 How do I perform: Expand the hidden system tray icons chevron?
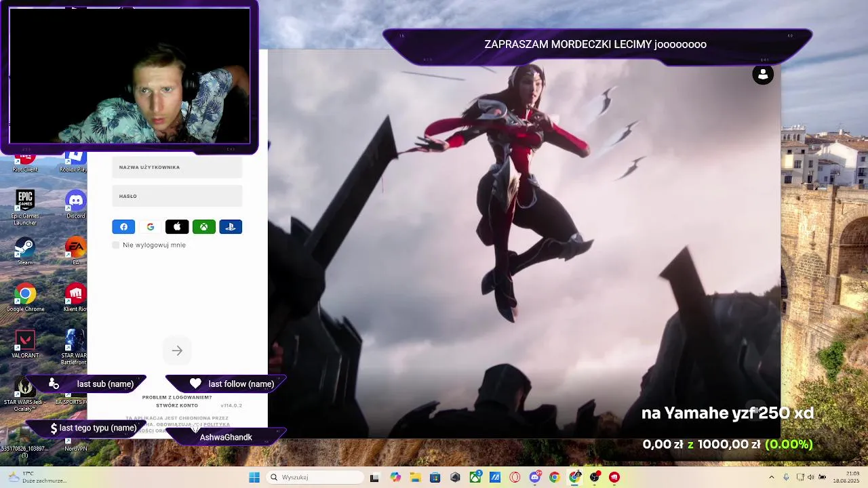771,477
